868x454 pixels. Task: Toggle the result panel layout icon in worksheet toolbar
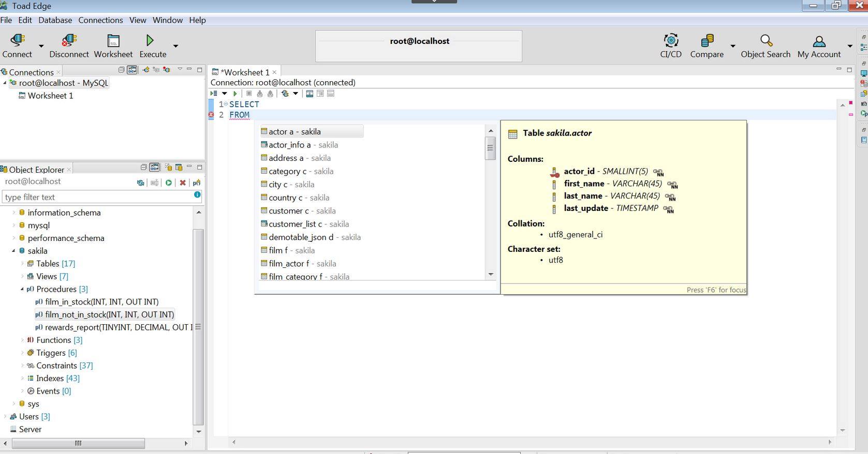pos(310,94)
